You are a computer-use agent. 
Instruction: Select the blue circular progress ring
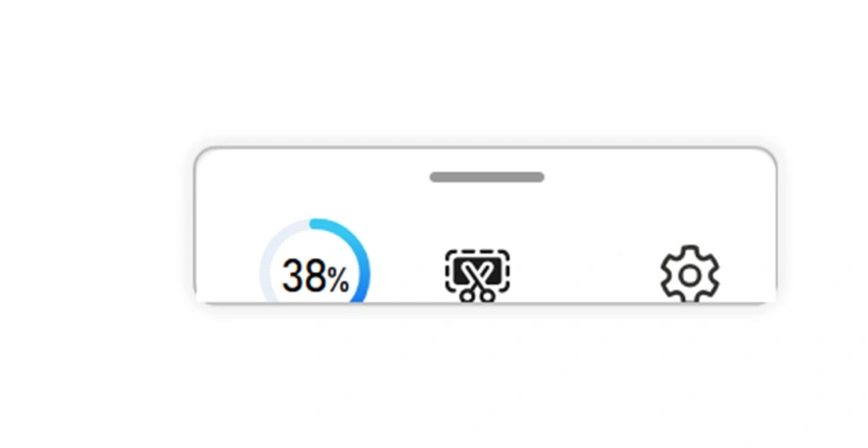315,261
